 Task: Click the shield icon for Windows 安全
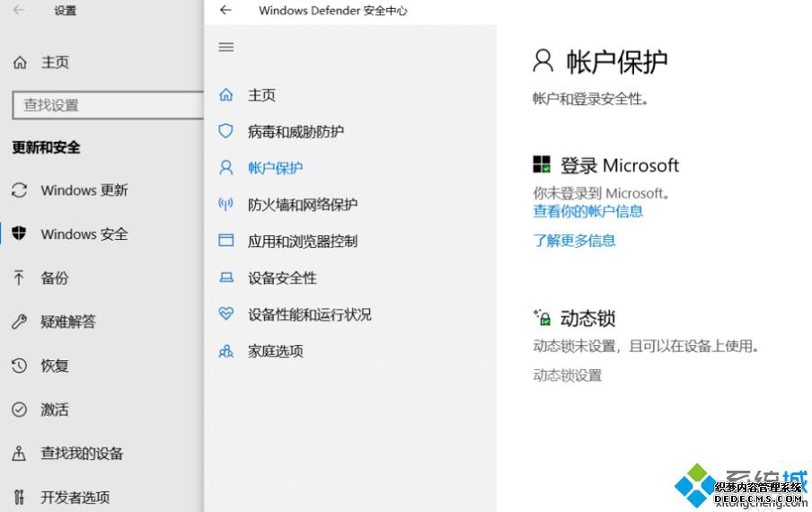(x=19, y=234)
